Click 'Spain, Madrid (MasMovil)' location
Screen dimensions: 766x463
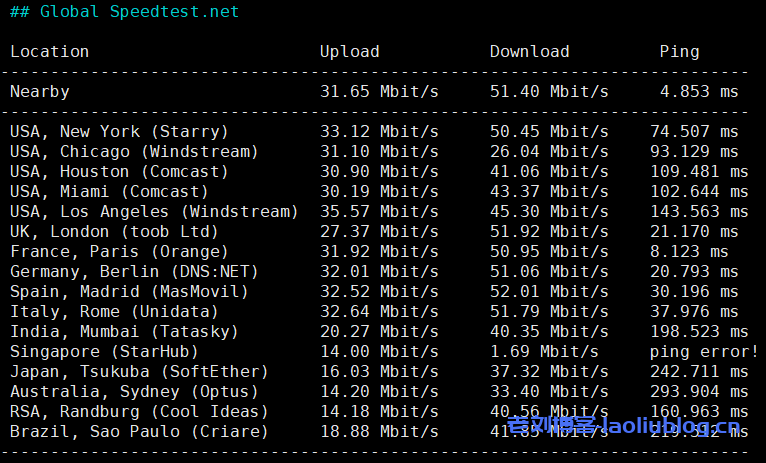129,292
